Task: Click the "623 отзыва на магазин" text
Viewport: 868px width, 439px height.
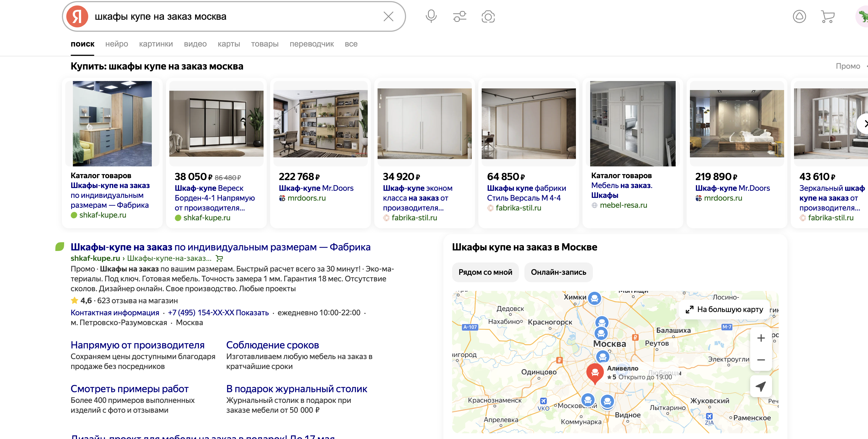Action: click(x=138, y=300)
